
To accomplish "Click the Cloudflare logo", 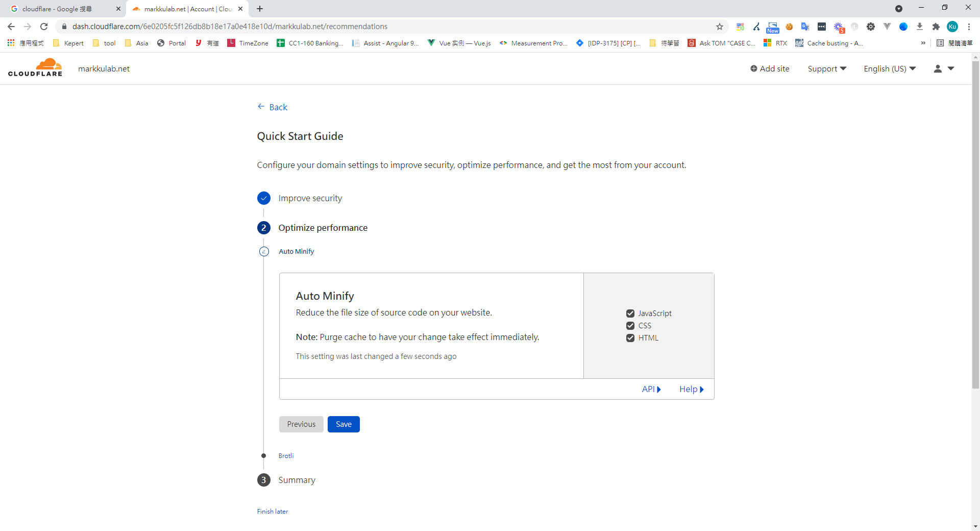I will point(35,68).
